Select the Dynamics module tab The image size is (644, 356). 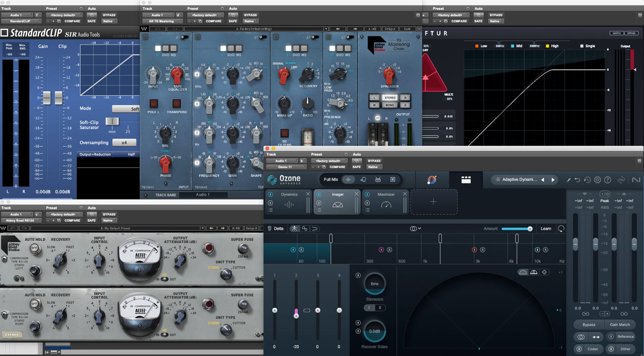pyautogui.click(x=289, y=202)
